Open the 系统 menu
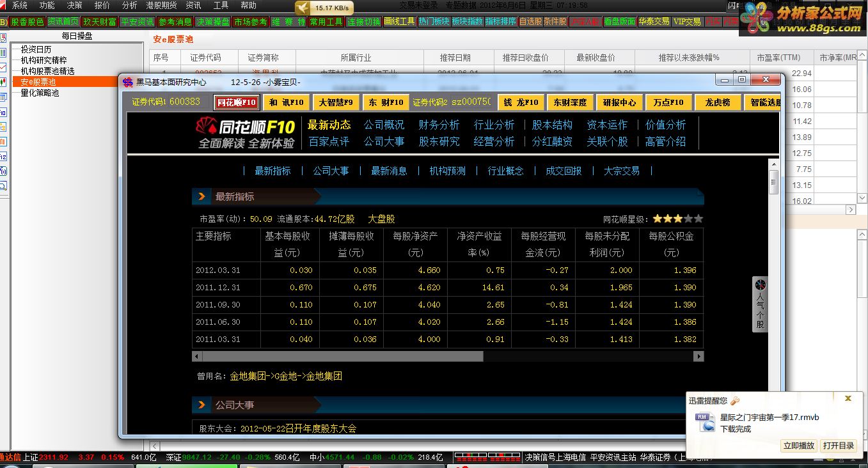 (20, 5)
